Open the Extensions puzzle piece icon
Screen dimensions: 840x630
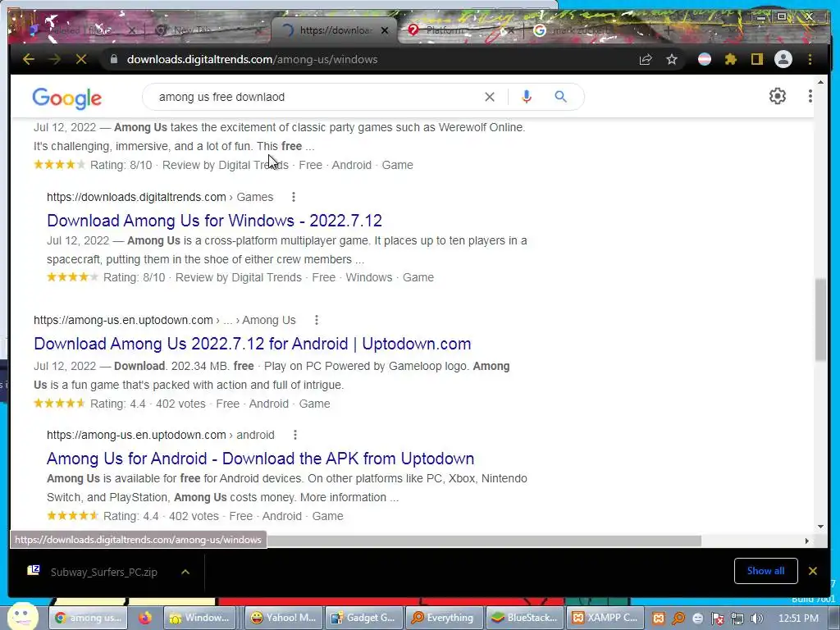coord(731,59)
